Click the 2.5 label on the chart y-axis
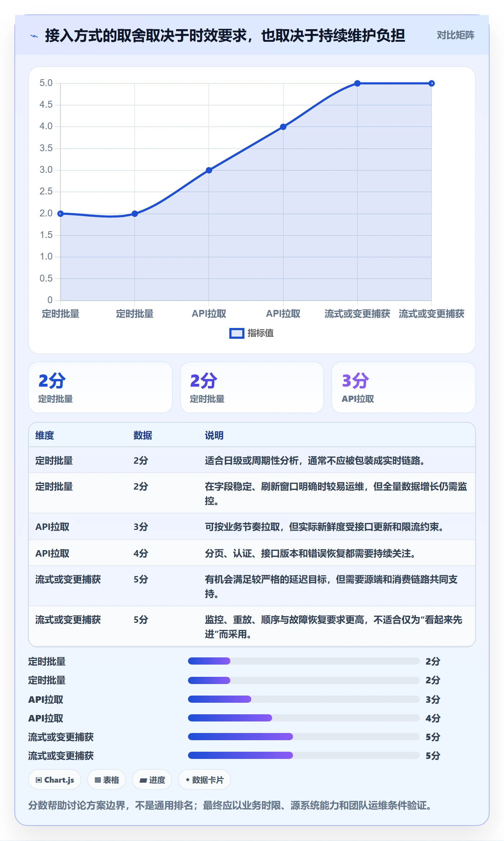This screenshot has width=504, height=841. (x=46, y=192)
